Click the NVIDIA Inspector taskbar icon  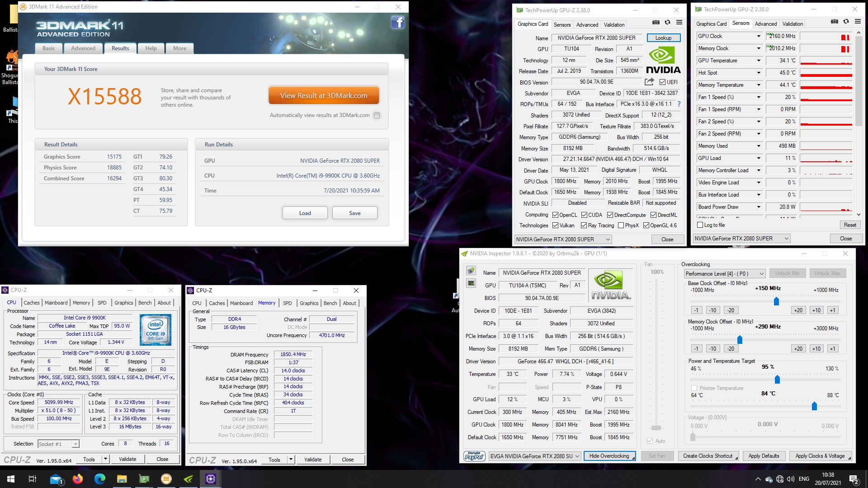pyautogui.click(x=189, y=479)
